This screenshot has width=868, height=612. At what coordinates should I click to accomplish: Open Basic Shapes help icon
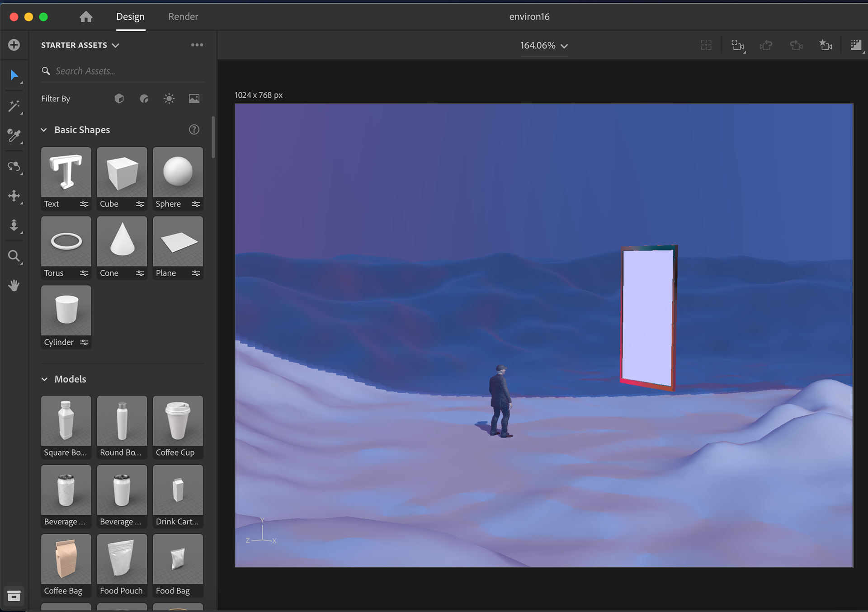(x=194, y=130)
